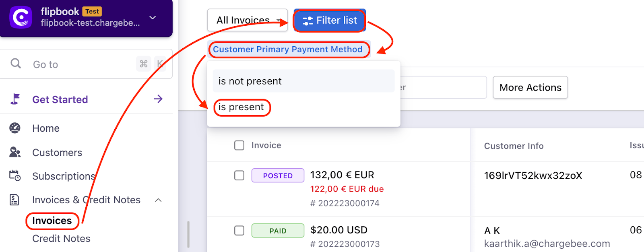The image size is (644, 252).
Task: Click the Get Started flag icon
Action: click(x=15, y=99)
